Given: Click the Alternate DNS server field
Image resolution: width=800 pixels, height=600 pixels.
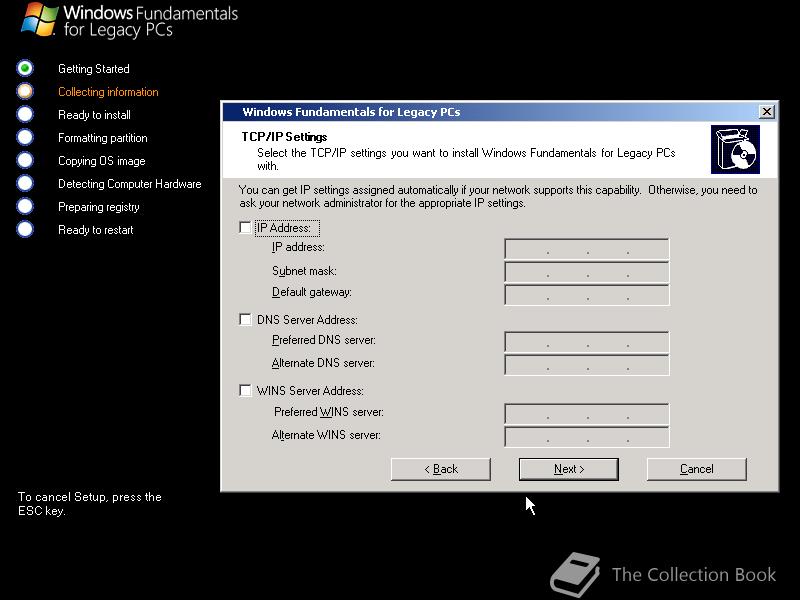Looking at the screenshot, I should coord(587,365).
